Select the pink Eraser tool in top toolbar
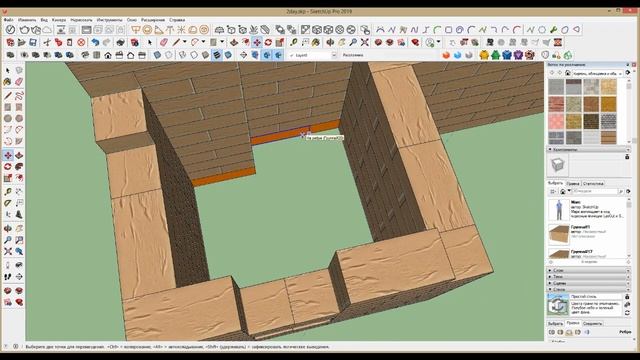The width and height of the screenshot is (640, 360). 164,42
